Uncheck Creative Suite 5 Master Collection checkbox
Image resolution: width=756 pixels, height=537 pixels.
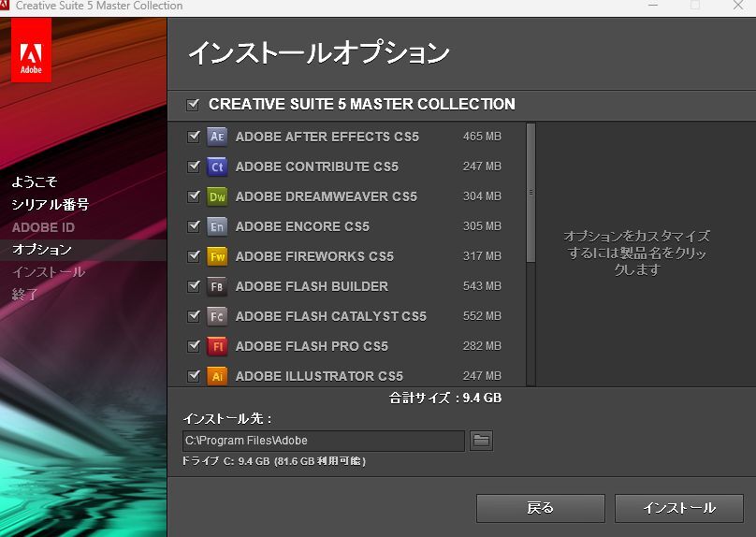194,104
